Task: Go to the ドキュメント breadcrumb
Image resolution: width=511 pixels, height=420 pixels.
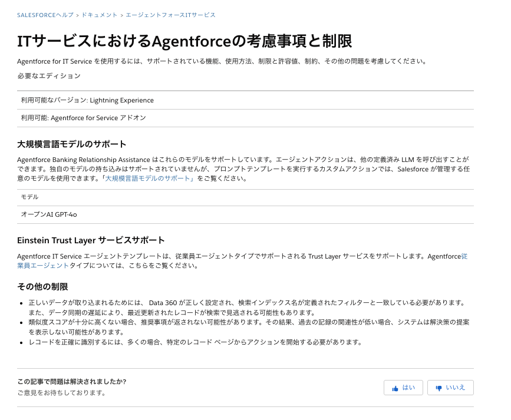Action: point(100,15)
